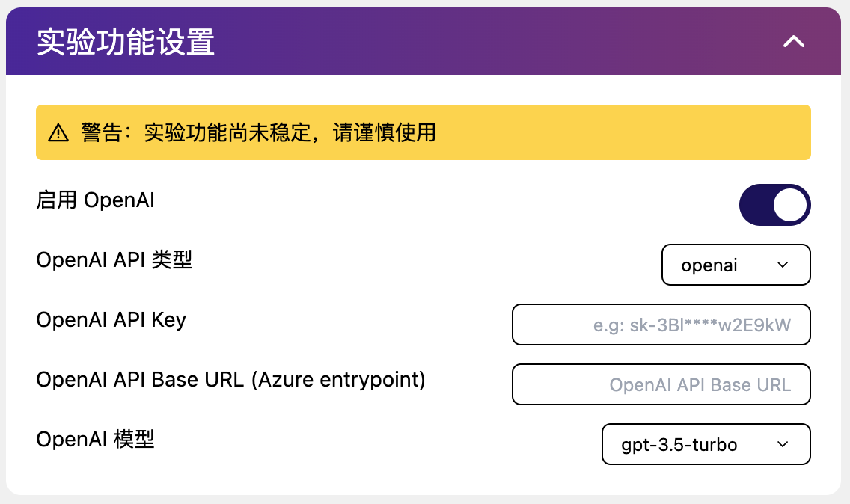Click the Azure entrypoint Base URL label
850x504 pixels.
tap(230, 380)
